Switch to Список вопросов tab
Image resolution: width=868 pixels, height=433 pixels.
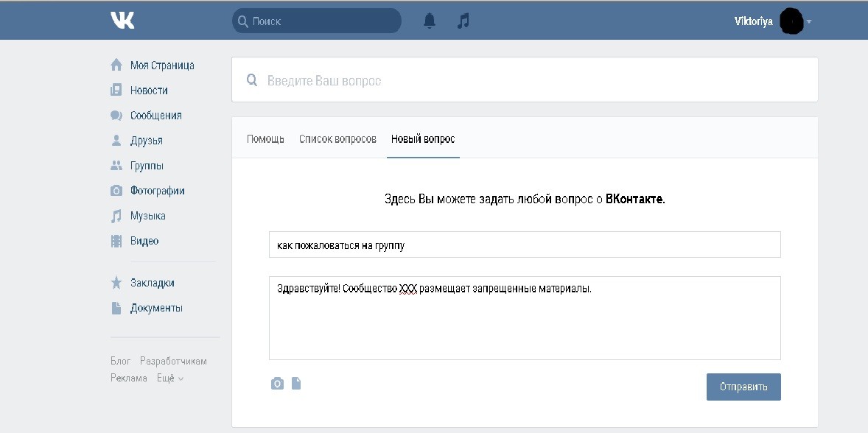tap(337, 139)
